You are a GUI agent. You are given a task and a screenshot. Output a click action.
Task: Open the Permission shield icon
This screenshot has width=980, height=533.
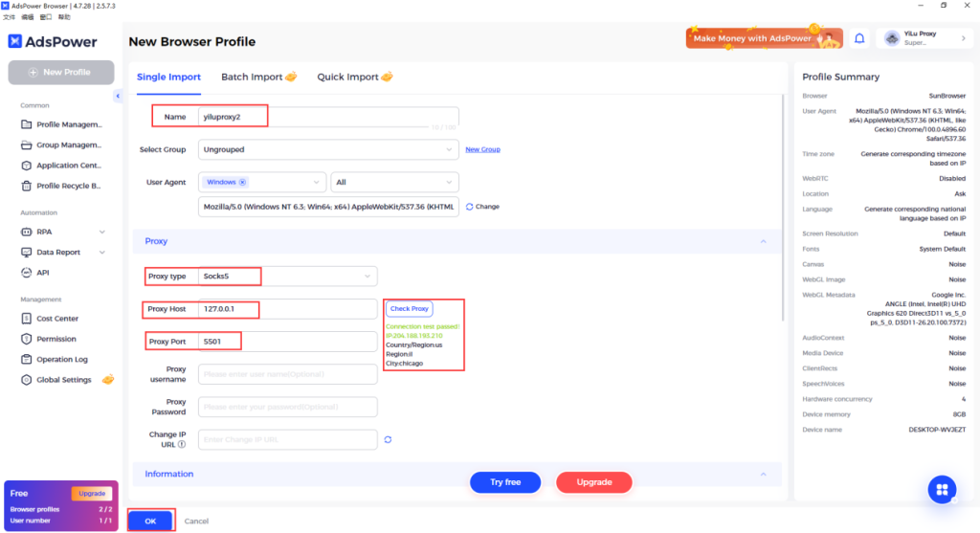[x=26, y=339]
